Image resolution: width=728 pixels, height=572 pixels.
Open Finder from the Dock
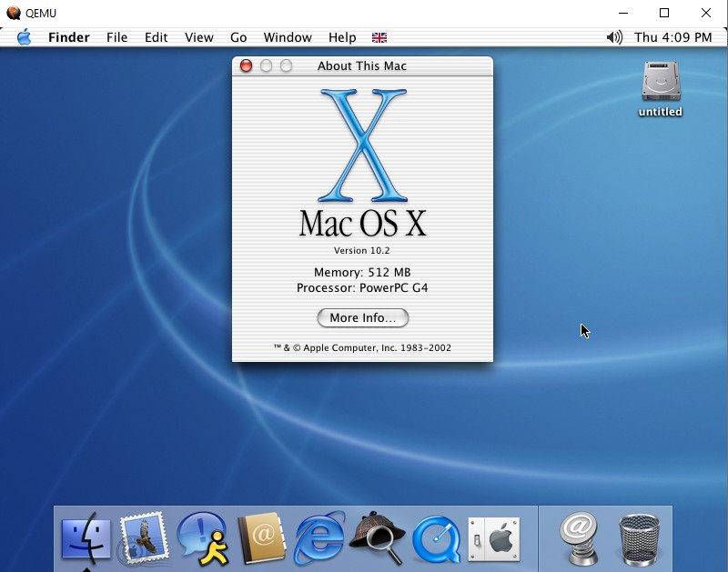[x=86, y=538]
